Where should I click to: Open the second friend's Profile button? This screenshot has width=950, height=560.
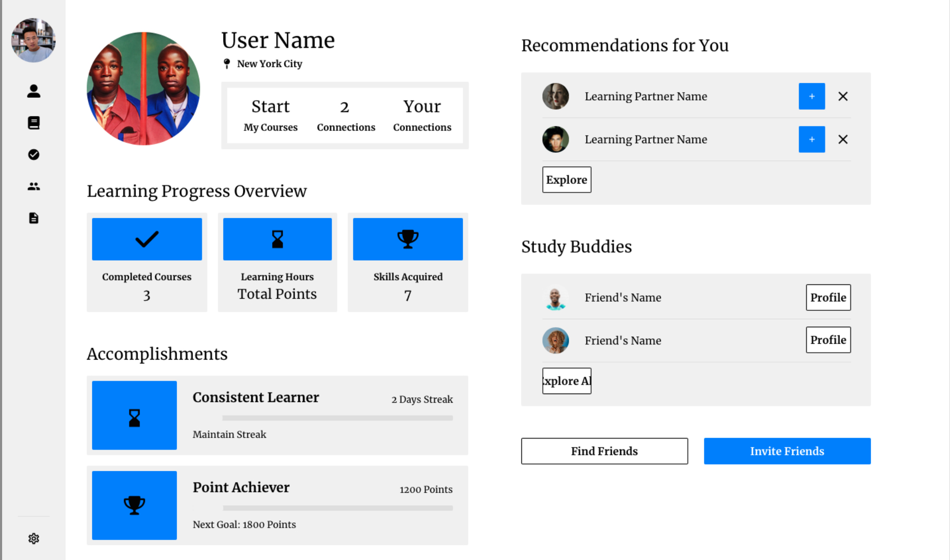click(828, 340)
